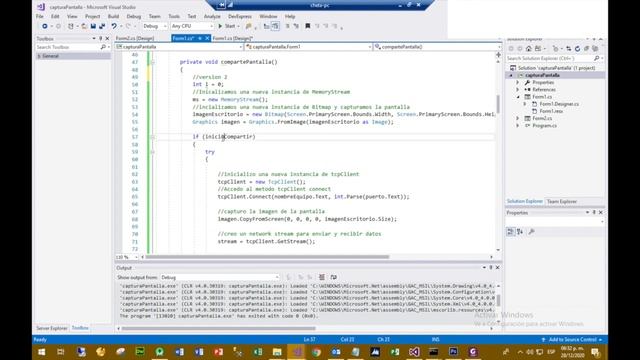The width and height of the screenshot is (640, 360).
Task: Switch to the Form1.cs [Design] tab
Action: tap(233, 38)
